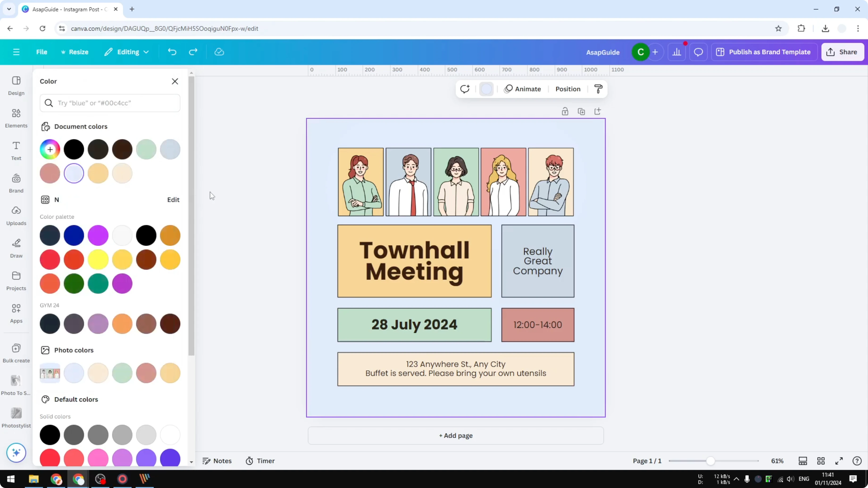Select the black document color swatch
868x488 pixels.
click(74, 149)
